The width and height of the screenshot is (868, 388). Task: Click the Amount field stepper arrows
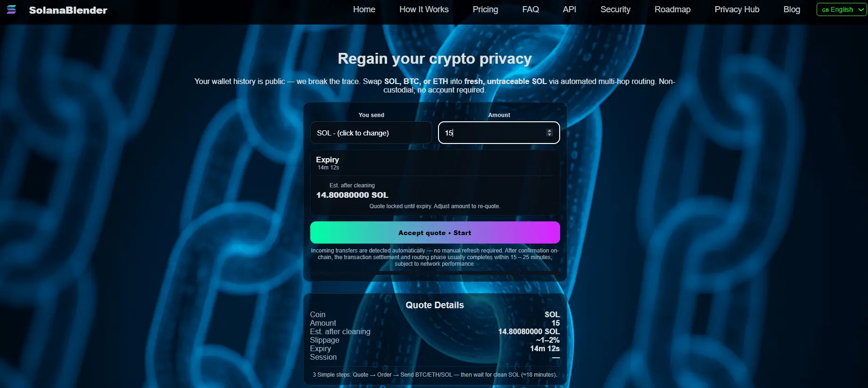(x=549, y=133)
